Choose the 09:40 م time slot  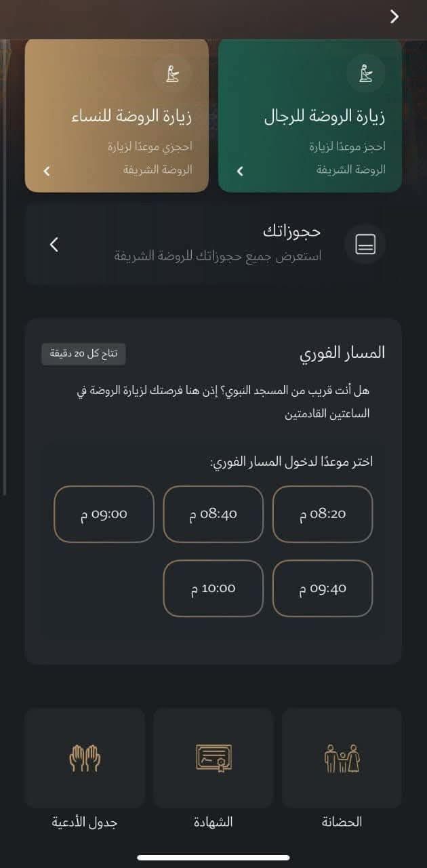(x=323, y=589)
